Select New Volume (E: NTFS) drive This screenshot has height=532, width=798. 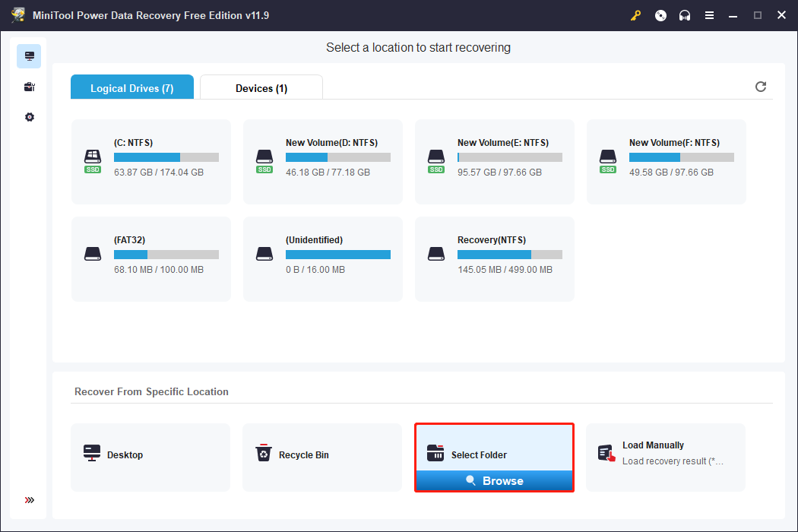point(495,161)
